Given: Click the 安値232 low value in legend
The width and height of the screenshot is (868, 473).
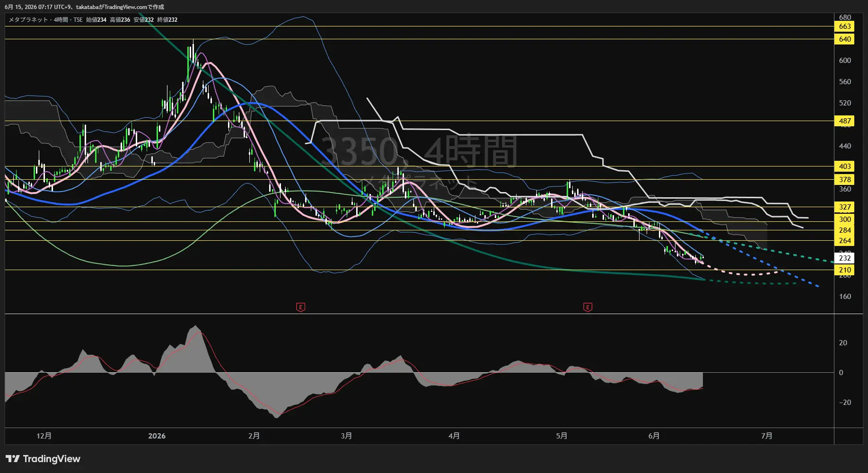Looking at the screenshot, I should pos(143,20).
